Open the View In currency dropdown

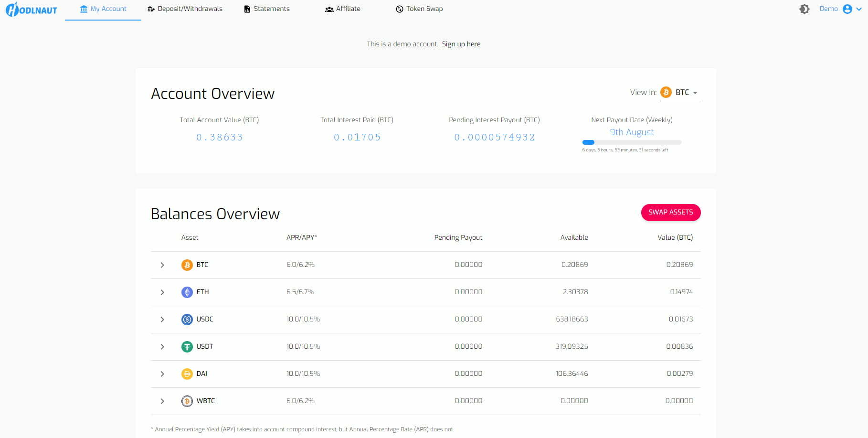680,92
